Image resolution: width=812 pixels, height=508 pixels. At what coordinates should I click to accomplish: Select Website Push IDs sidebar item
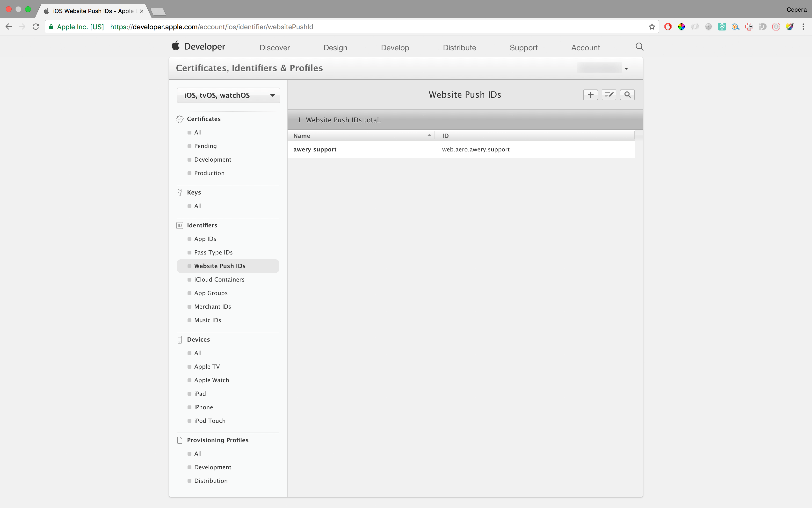[x=228, y=266]
